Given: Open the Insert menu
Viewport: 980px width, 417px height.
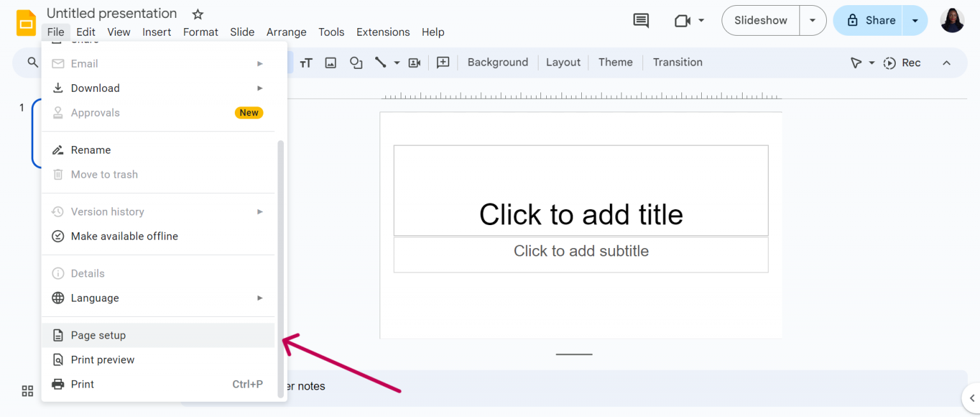Looking at the screenshot, I should click(x=157, y=32).
